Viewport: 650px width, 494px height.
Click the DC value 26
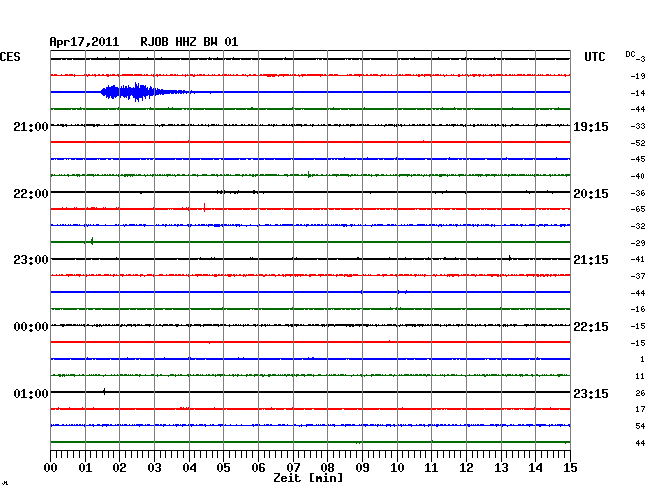click(x=640, y=393)
